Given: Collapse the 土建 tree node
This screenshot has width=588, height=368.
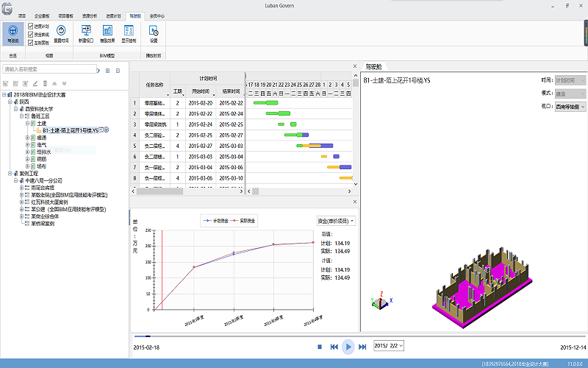Looking at the screenshot, I should tap(27, 123).
